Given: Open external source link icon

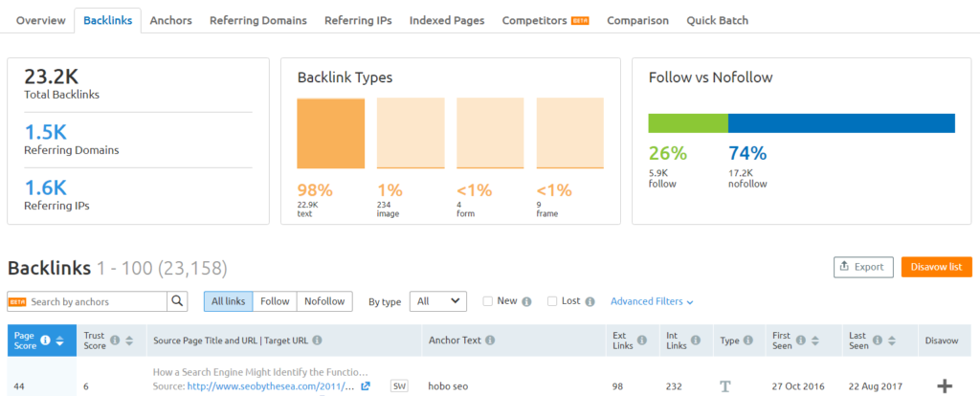Looking at the screenshot, I should [x=365, y=386].
